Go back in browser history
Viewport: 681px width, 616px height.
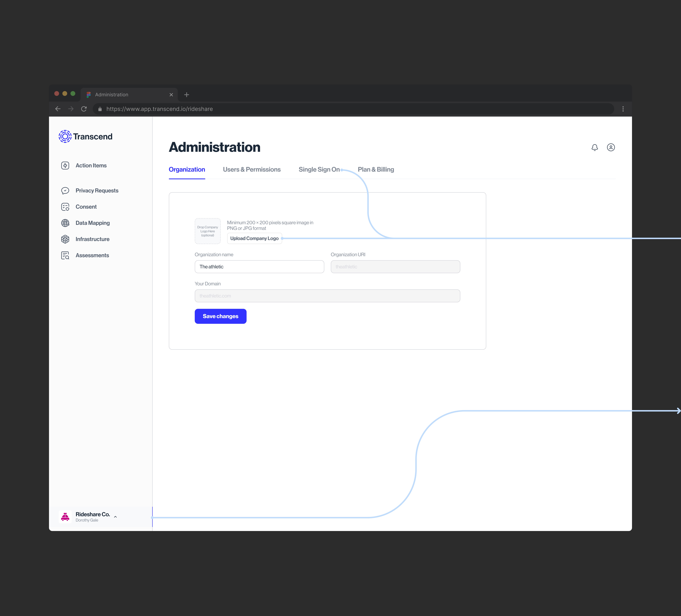[x=58, y=109]
